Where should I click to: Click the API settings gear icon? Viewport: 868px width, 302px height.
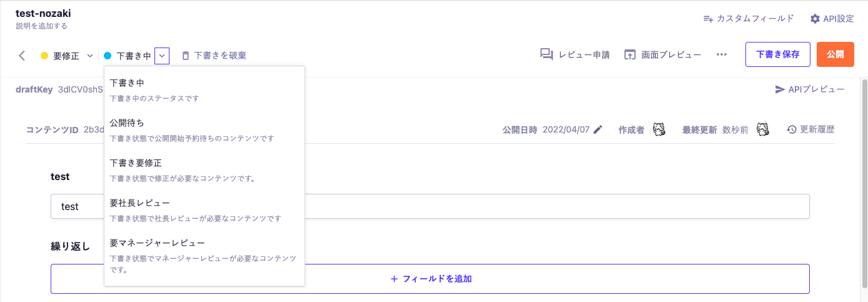pos(815,19)
